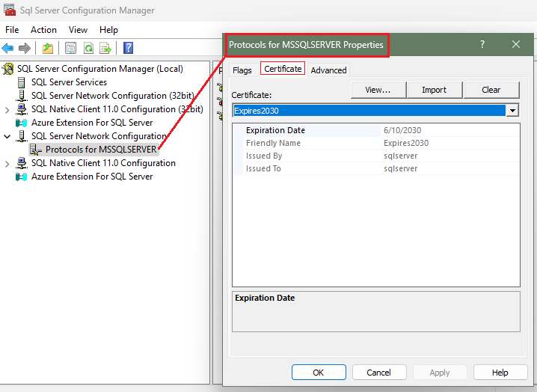Click the first Azure Extension For SQL Server icon
Viewport: 537px width, 392px height.
(x=21, y=123)
